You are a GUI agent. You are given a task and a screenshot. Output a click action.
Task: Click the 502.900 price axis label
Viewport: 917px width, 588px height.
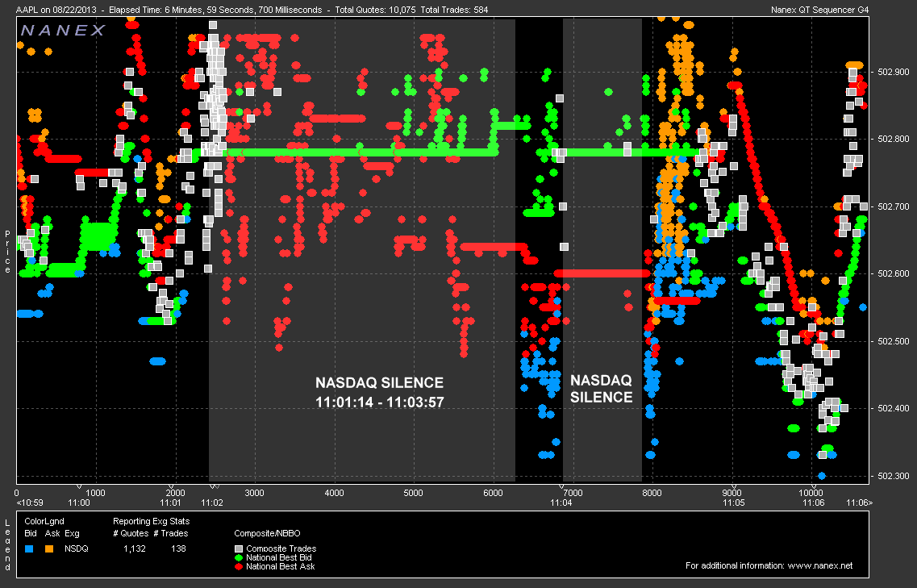(894, 72)
